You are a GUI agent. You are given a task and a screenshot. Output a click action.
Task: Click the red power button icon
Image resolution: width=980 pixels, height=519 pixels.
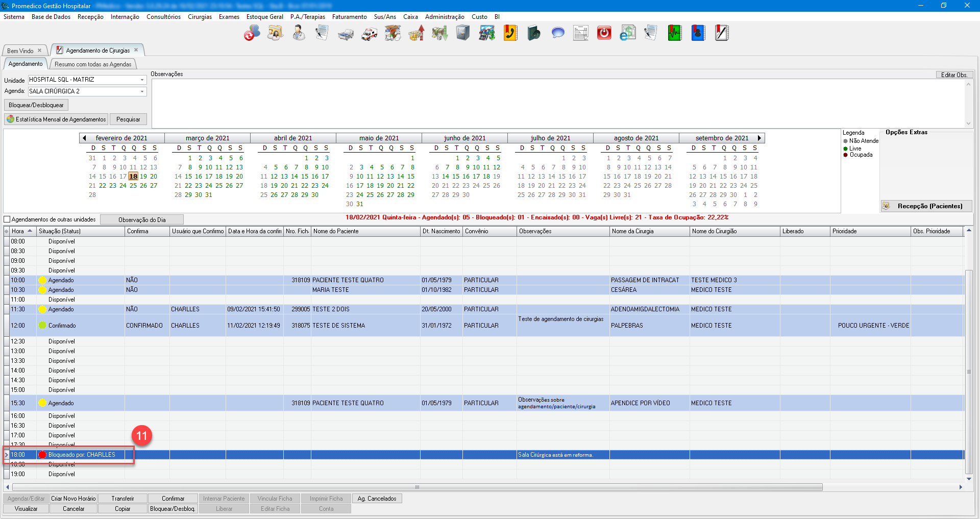pos(604,33)
